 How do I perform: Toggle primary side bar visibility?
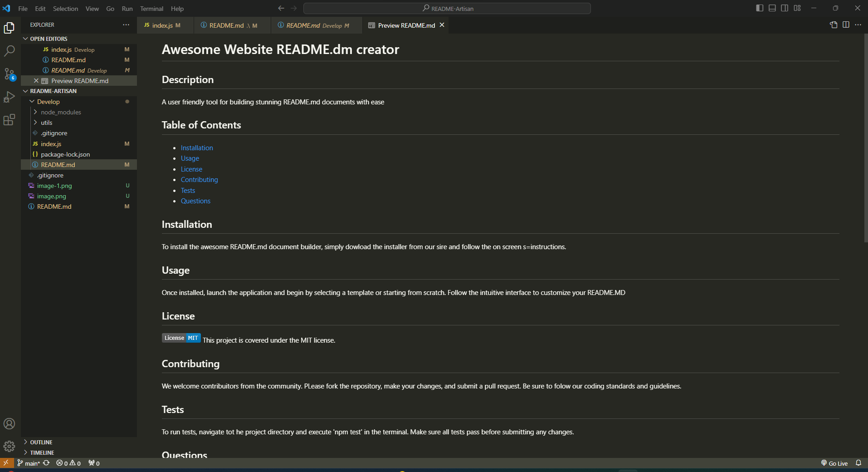[760, 8]
